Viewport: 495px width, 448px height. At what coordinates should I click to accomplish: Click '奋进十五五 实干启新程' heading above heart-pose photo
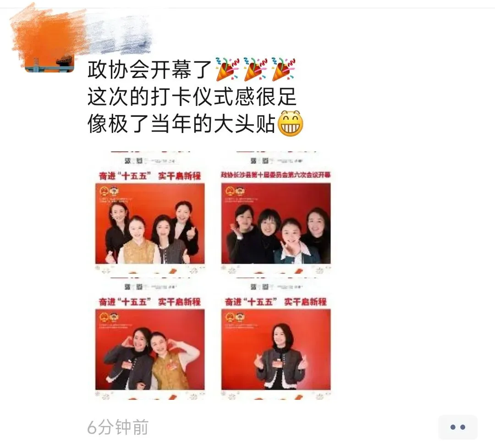pyautogui.click(x=150, y=302)
